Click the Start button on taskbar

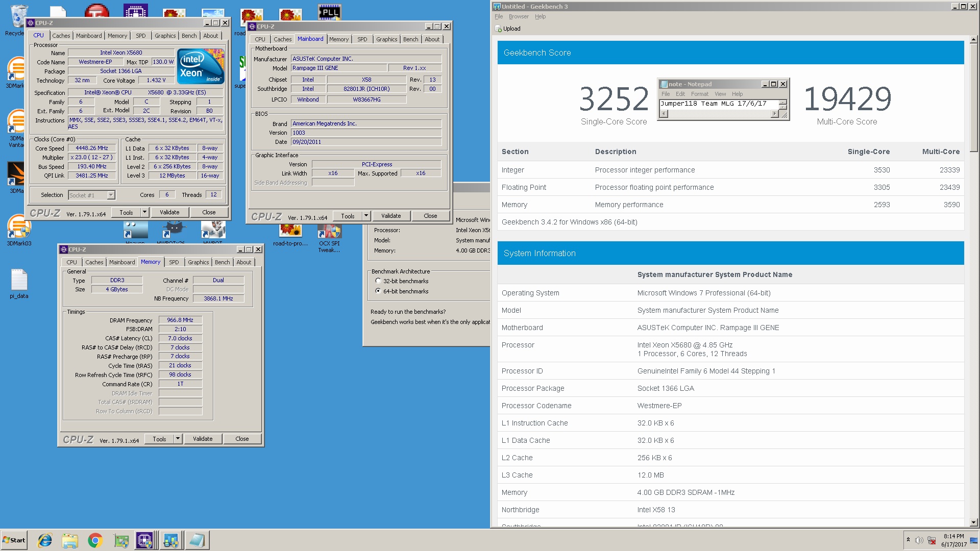(x=14, y=540)
